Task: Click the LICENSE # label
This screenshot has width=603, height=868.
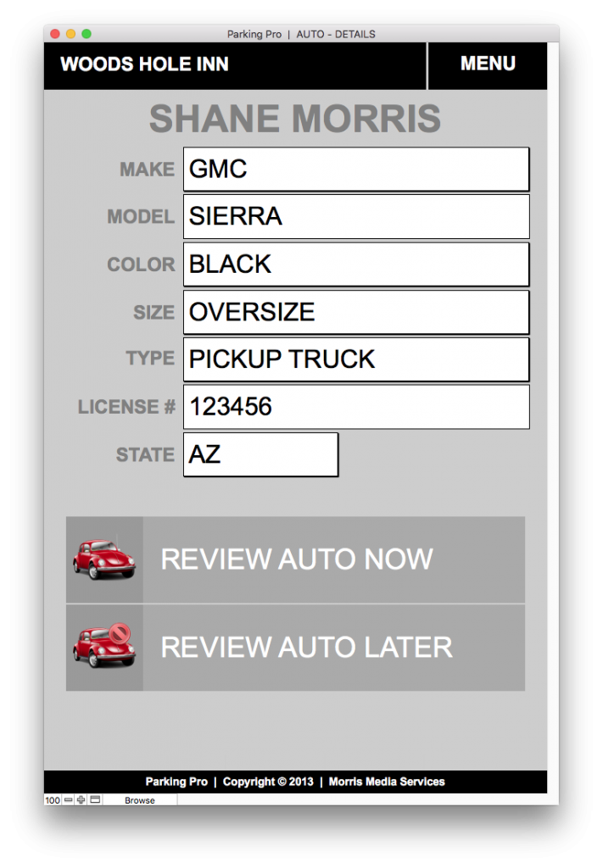Action: coord(126,407)
